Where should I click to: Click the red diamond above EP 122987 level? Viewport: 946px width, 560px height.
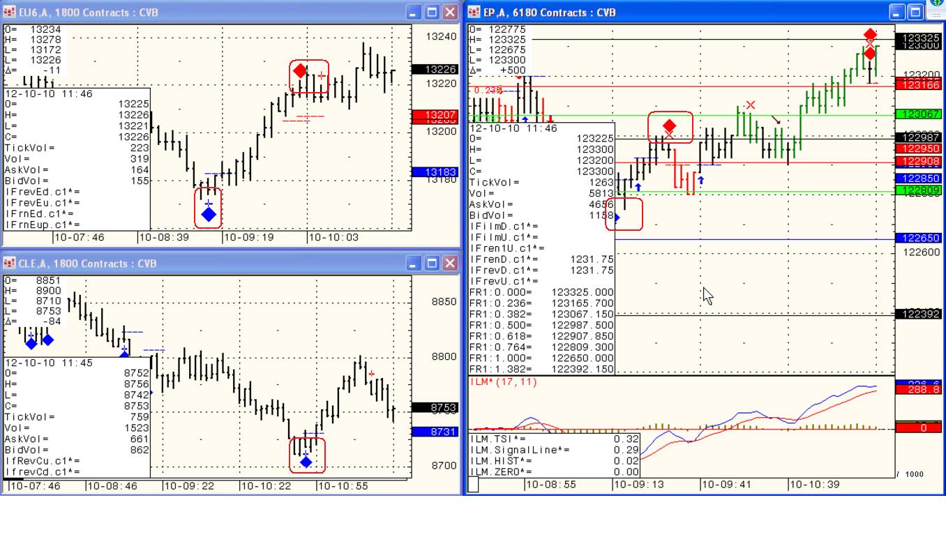[669, 126]
